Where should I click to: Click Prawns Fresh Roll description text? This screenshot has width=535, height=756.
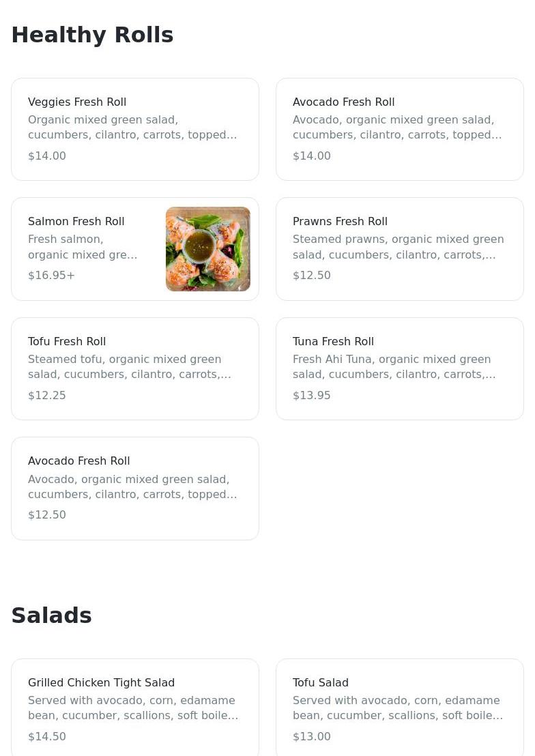399,247
